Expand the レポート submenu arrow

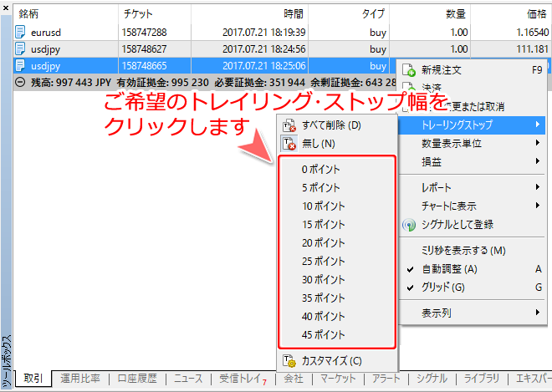538,187
